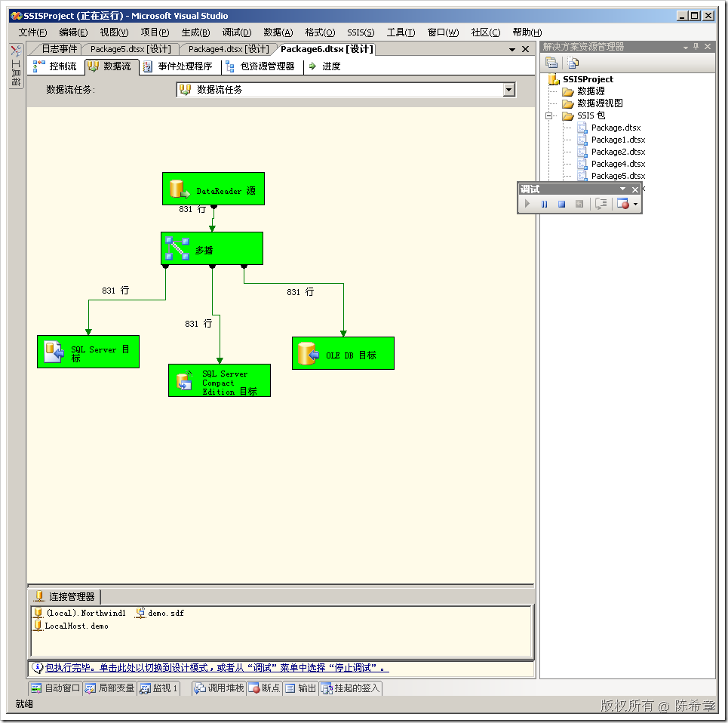Screen dimensions: 728x723
Task: Close the 解决方案资源管理器 panel
Action: click(708, 47)
